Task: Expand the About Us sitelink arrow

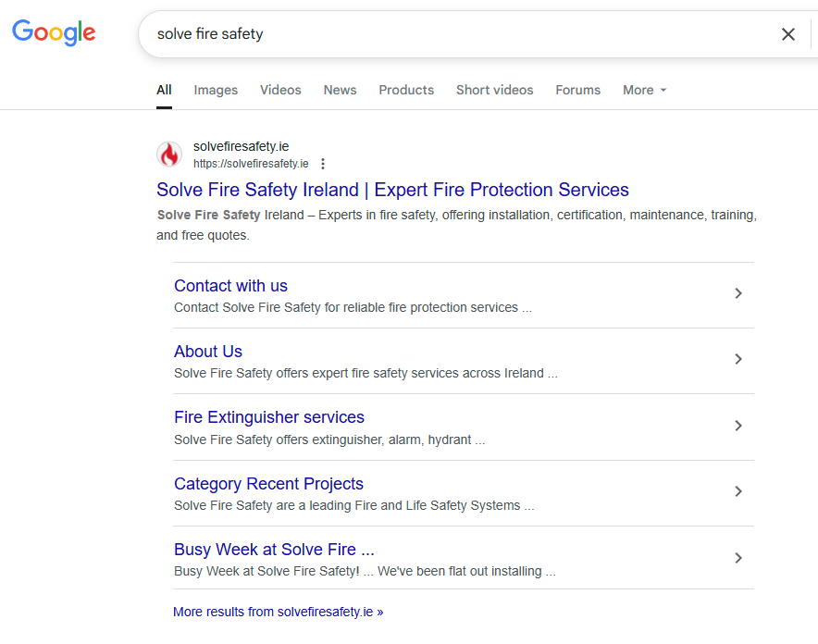Action: point(738,359)
